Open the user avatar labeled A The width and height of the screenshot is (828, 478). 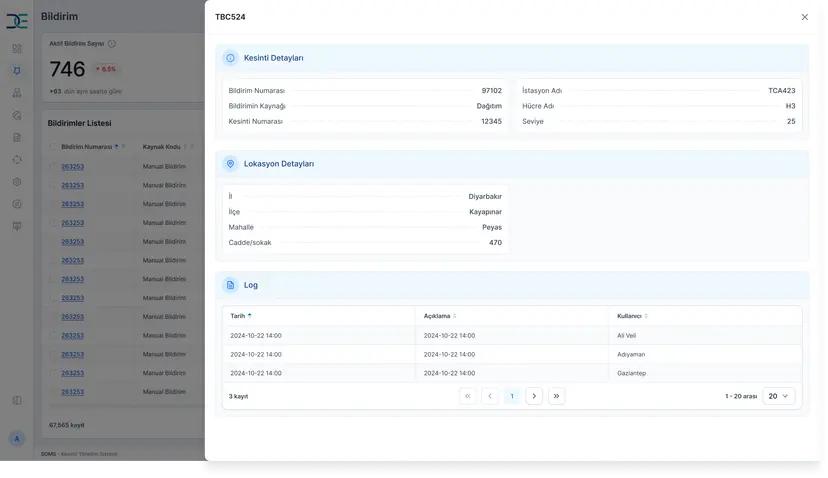coord(17,438)
